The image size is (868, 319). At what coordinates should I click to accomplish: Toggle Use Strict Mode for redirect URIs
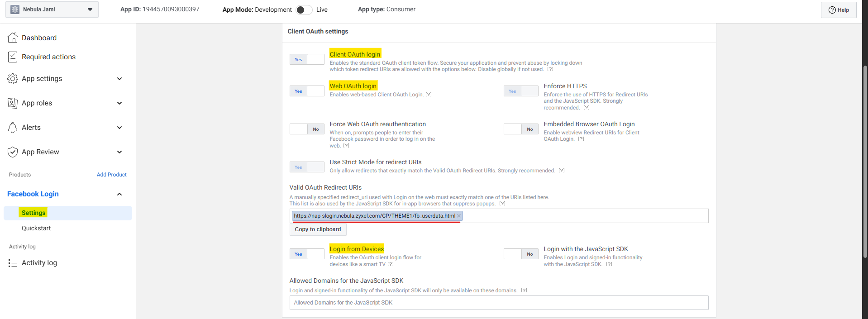pyautogui.click(x=307, y=167)
